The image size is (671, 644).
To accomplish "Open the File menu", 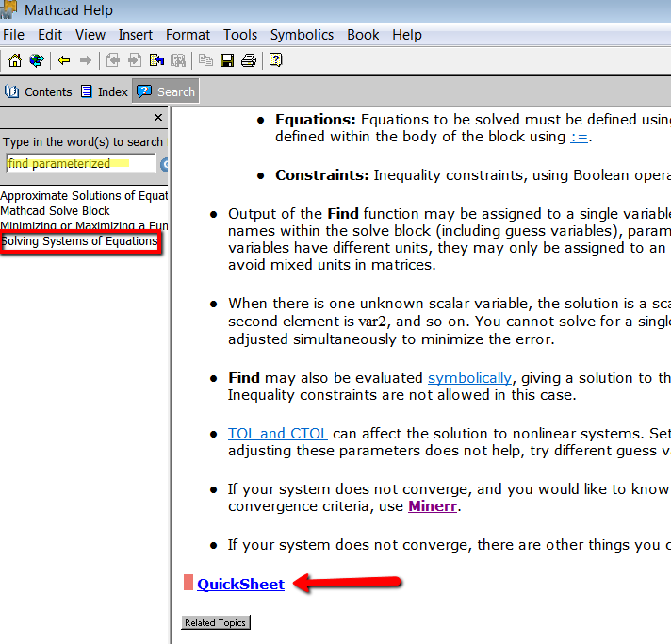I will click(x=14, y=35).
